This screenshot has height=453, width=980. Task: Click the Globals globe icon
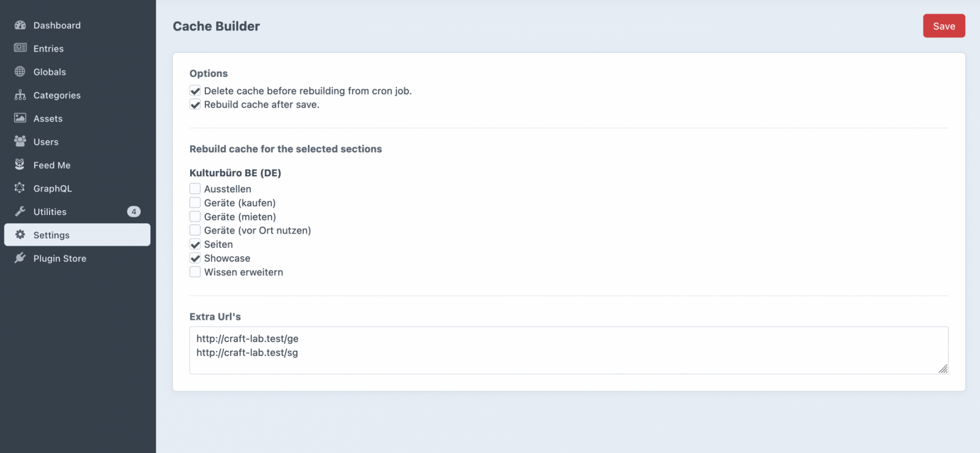pos(20,72)
